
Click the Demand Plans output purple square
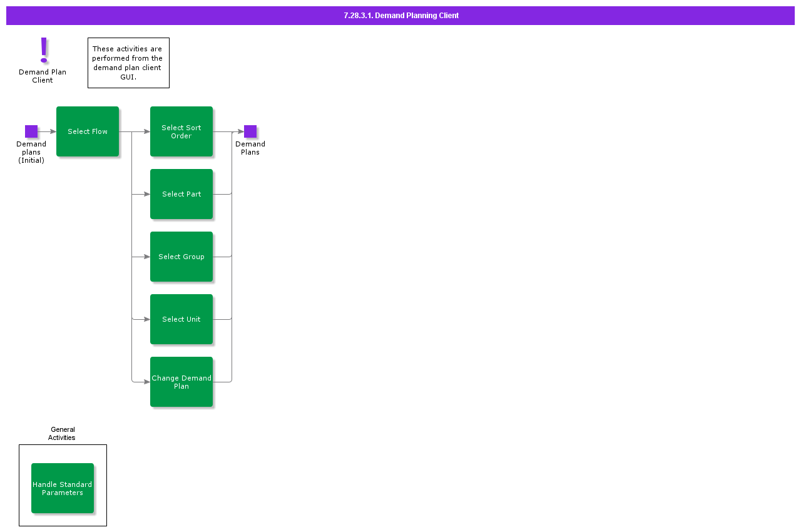[x=250, y=131]
